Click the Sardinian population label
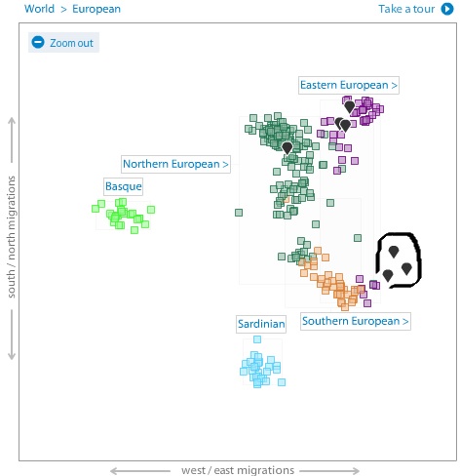 click(261, 324)
